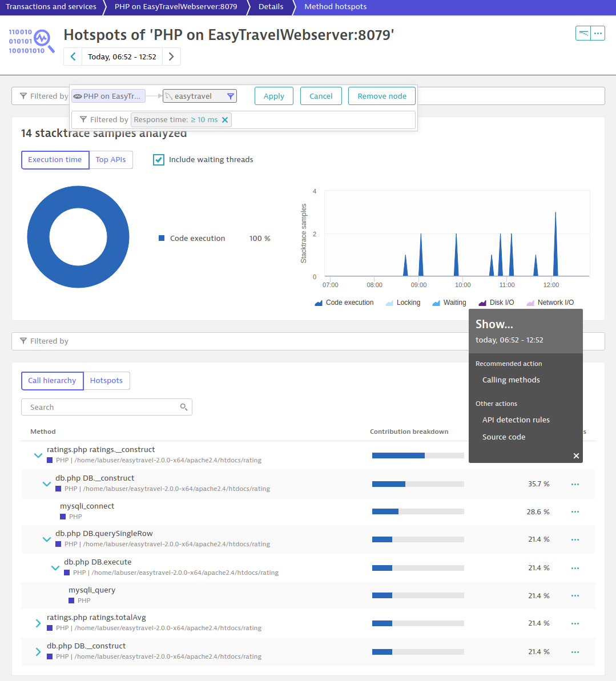Click the previous timeframe arrow
The image size is (616, 681).
coord(73,57)
